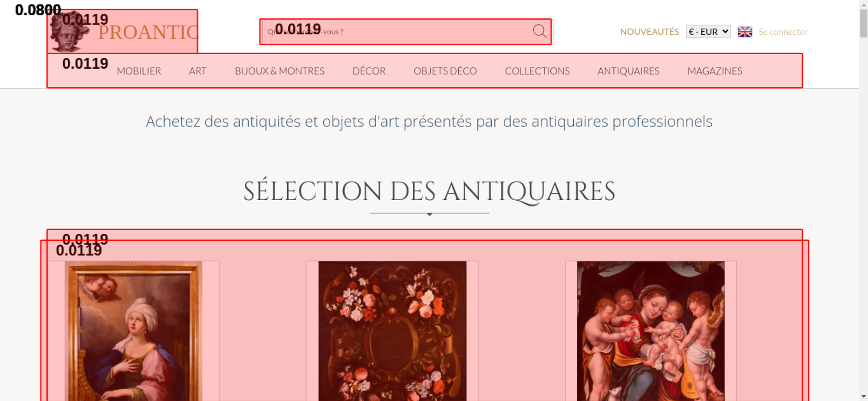The height and width of the screenshot is (401, 868).
Task: Open the turbaned woman portrait painting
Action: pos(134,331)
